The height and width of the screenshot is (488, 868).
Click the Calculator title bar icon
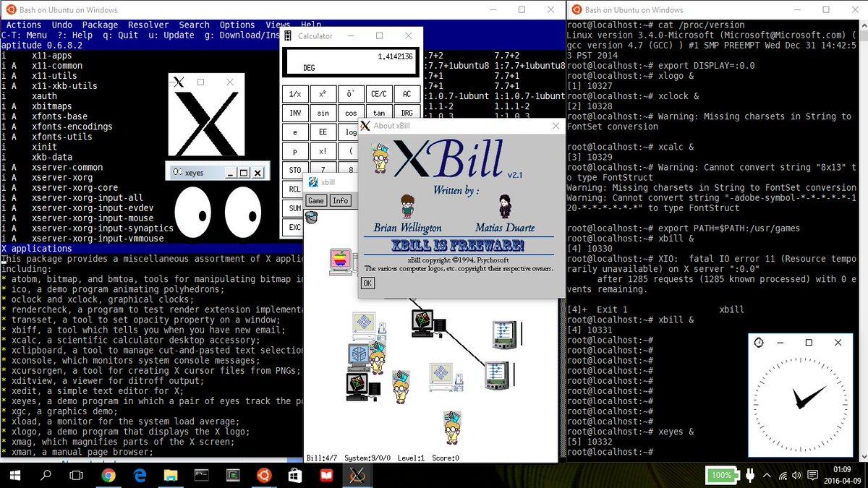[288, 35]
